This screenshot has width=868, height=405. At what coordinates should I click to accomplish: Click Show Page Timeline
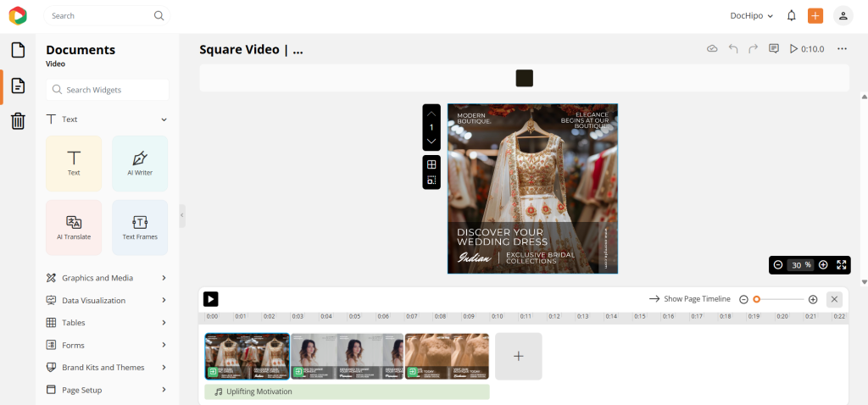[x=690, y=299]
